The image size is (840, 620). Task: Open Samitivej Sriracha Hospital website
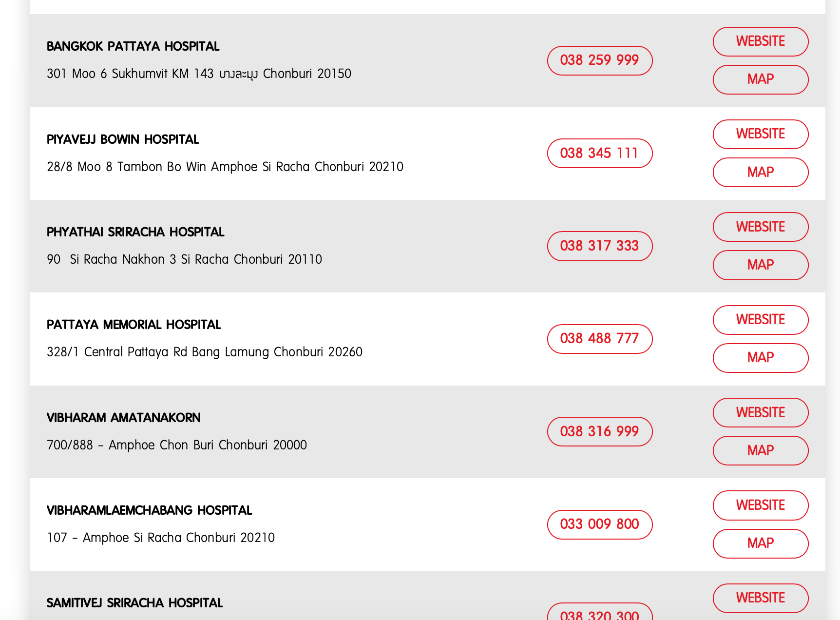(x=760, y=598)
